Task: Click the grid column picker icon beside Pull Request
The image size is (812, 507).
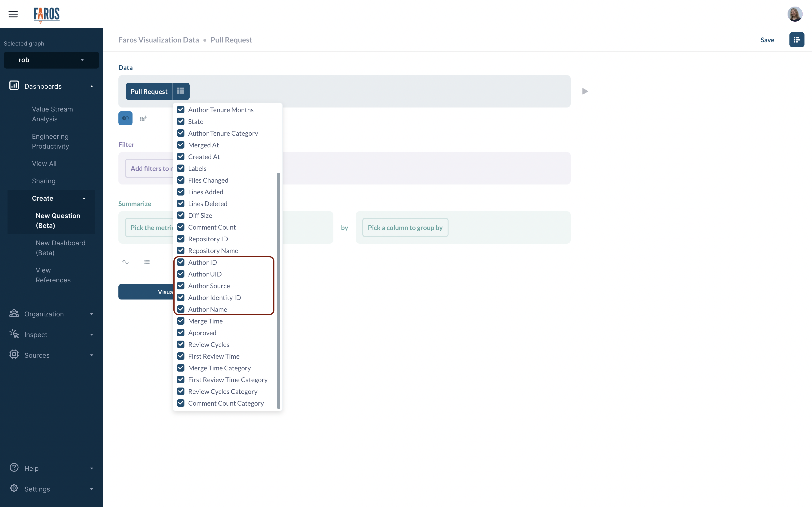Action: tap(180, 91)
